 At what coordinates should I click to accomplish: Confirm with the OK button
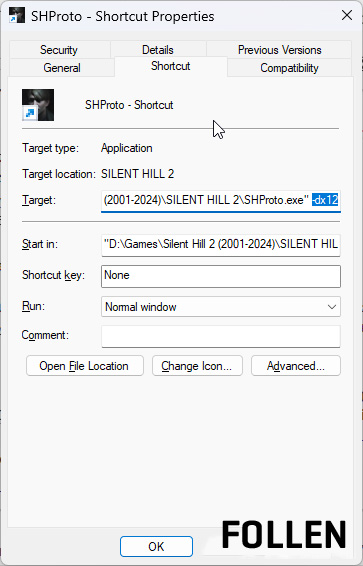click(x=156, y=547)
